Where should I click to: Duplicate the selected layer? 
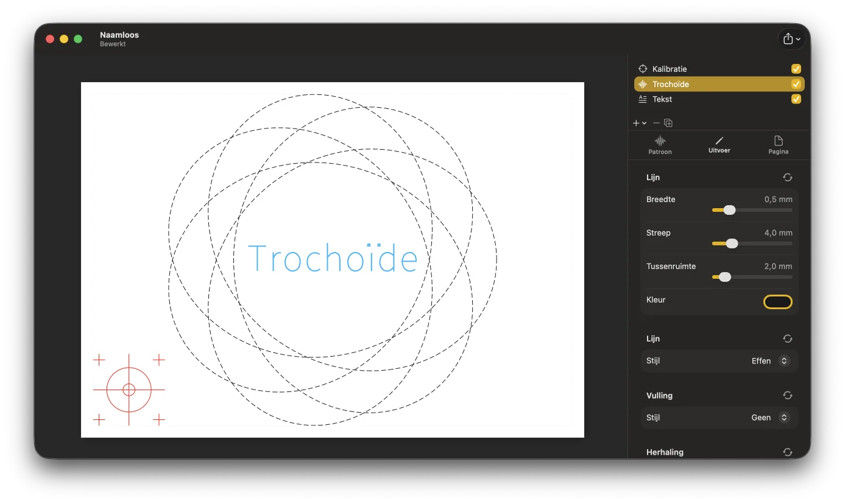pyautogui.click(x=668, y=123)
